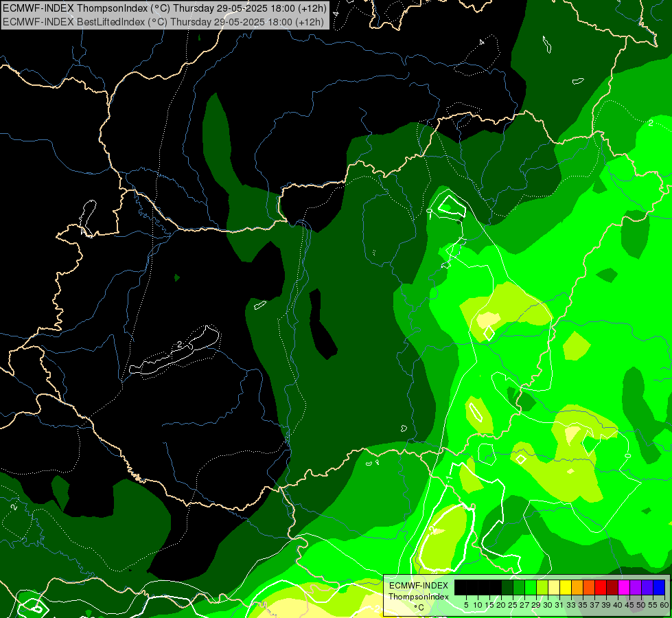Click the legend tick value '20'
The image size is (672, 618).
pyautogui.click(x=501, y=605)
